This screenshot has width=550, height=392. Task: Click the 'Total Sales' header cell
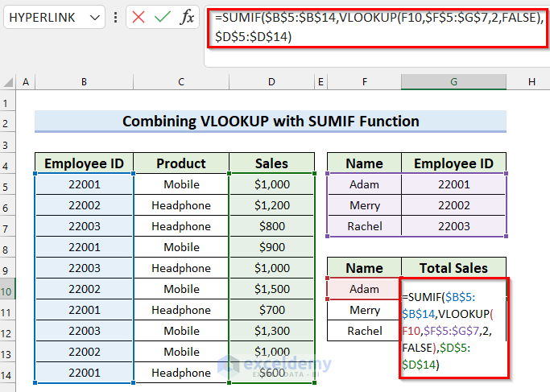click(453, 268)
